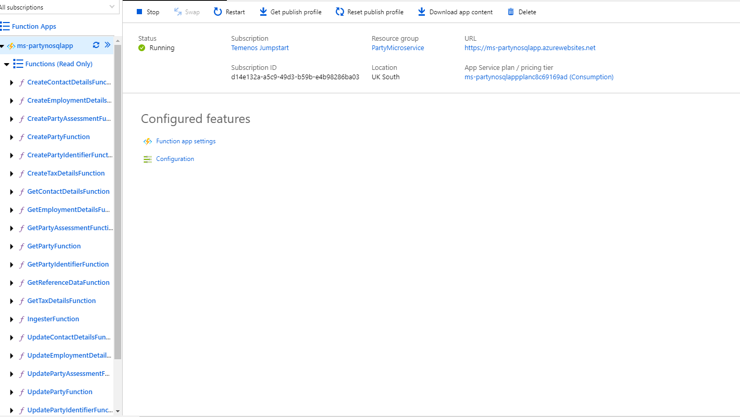
Task: Open the PartyMicroservice resource group link
Action: coord(397,48)
